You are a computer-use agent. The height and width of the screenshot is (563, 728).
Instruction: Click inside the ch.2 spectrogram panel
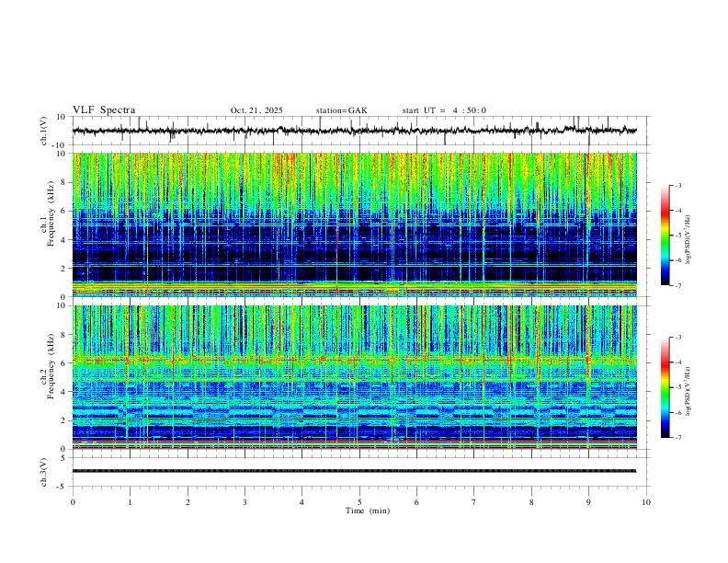(x=354, y=377)
